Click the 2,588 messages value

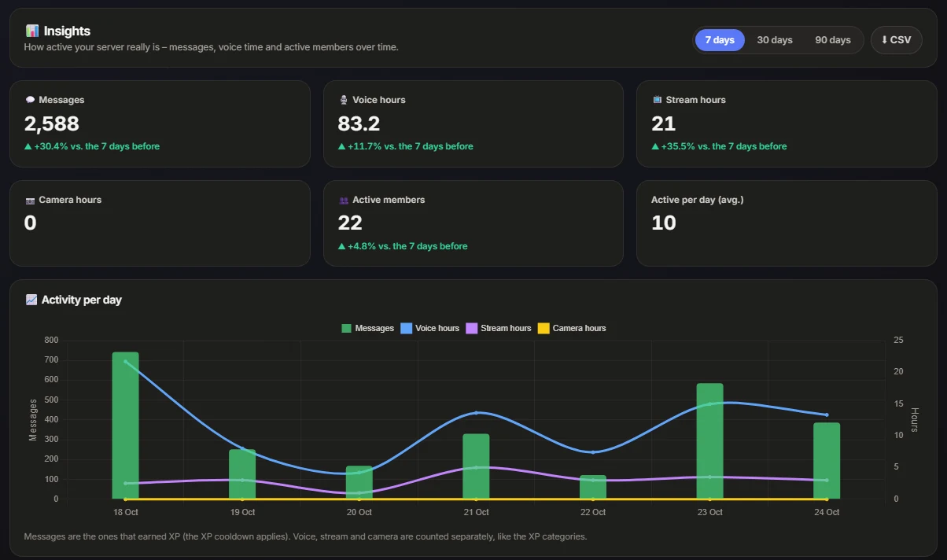[52, 123]
